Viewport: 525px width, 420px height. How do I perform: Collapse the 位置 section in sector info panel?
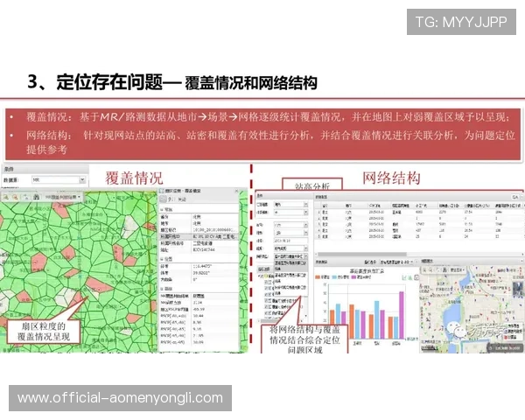(x=162, y=259)
